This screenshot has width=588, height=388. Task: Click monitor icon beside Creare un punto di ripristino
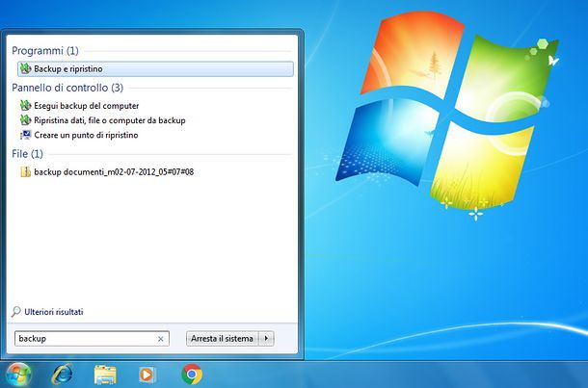(25, 135)
